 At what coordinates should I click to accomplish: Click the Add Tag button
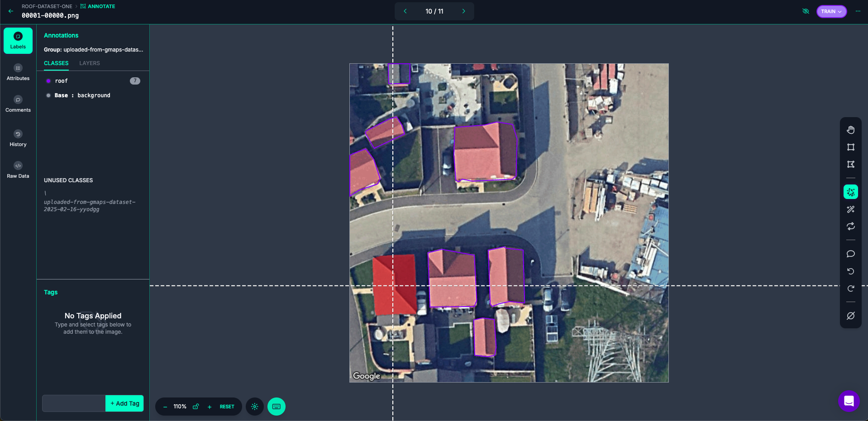pyautogui.click(x=124, y=403)
